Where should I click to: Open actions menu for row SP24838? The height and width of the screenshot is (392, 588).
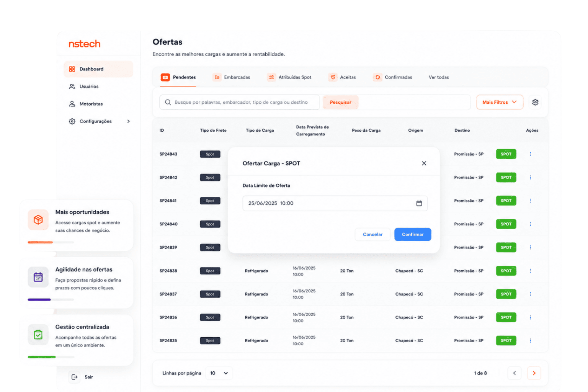pyautogui.click(x=530, y=271)
